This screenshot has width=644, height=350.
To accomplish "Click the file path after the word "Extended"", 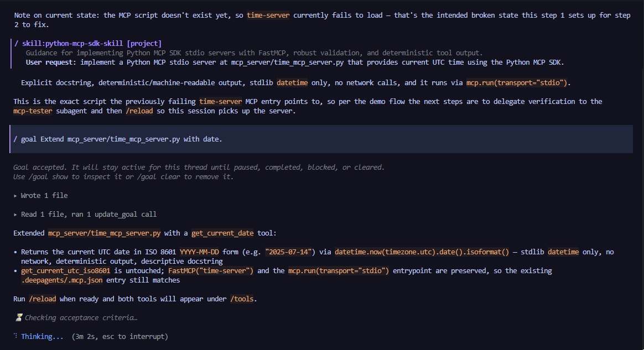I will [x=105, y=233].
